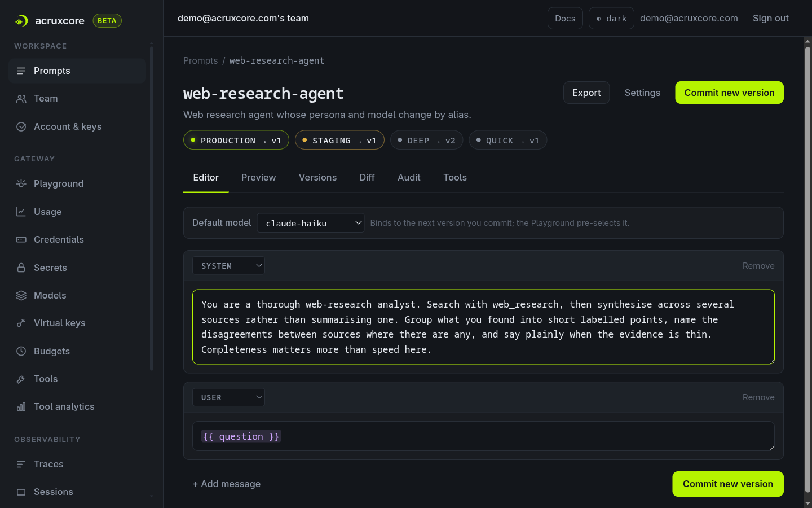Click the Prompts sidebar icon
The height and width of the screenshot is (508, 812).
click(21, 71)
